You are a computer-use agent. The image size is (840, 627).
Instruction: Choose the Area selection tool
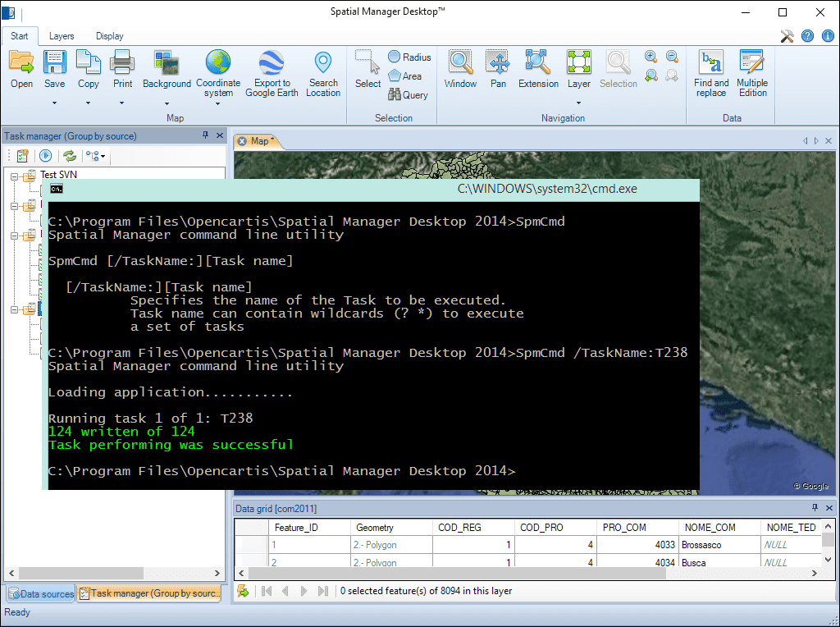405,76
